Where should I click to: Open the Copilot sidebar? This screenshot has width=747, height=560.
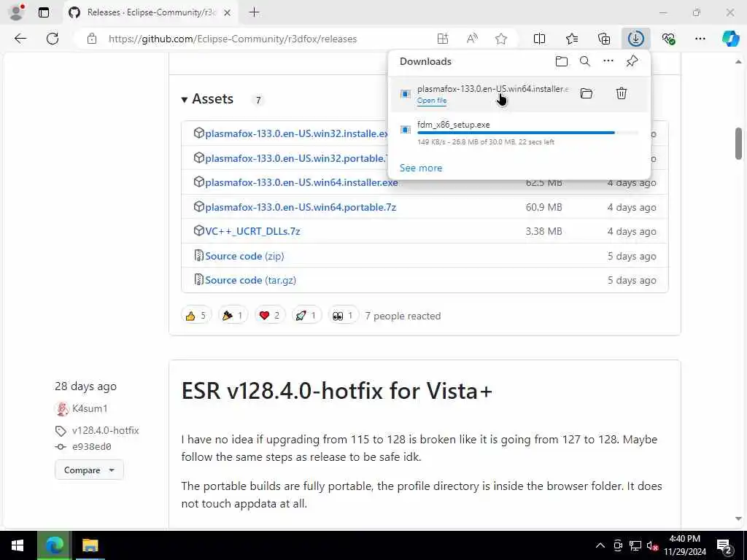click(x=731, y=39)
